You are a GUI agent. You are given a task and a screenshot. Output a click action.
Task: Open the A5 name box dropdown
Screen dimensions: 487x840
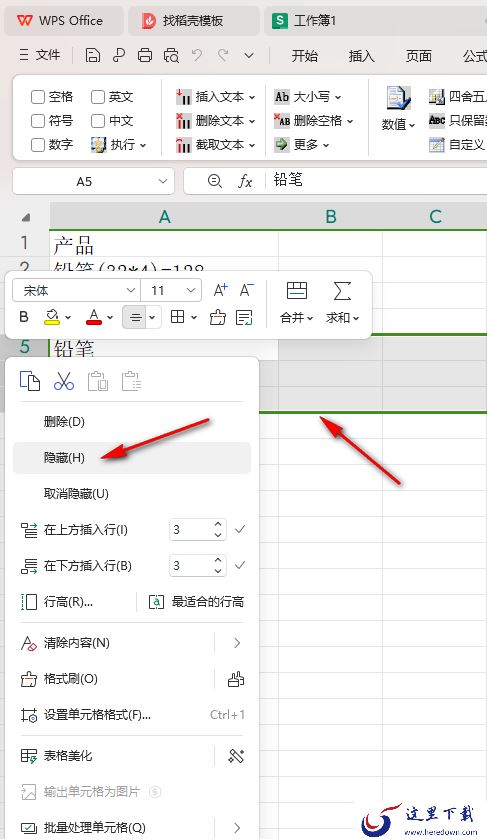pos(163,181)
